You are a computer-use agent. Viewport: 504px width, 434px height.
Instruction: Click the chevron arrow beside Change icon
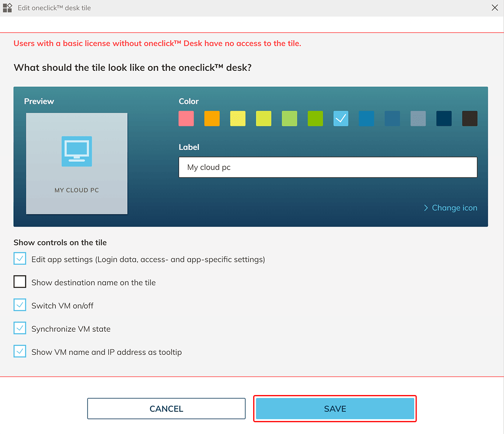click(x=426, y=208)
